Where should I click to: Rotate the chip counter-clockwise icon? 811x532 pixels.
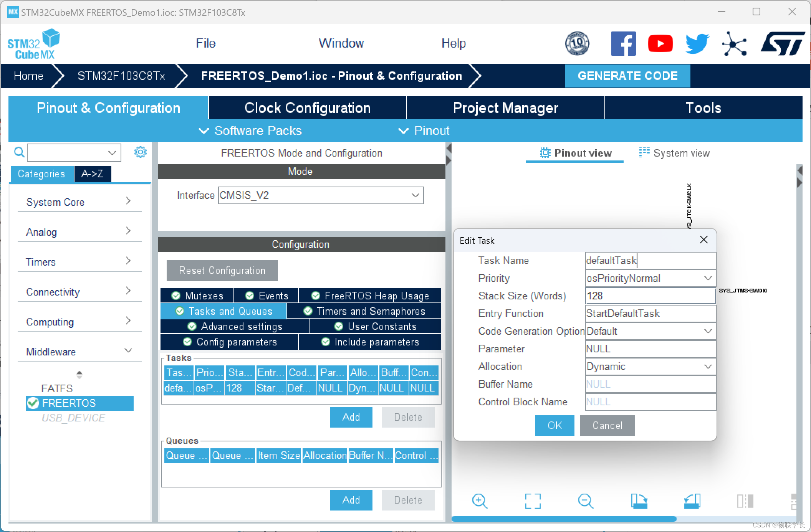[692, 501]
